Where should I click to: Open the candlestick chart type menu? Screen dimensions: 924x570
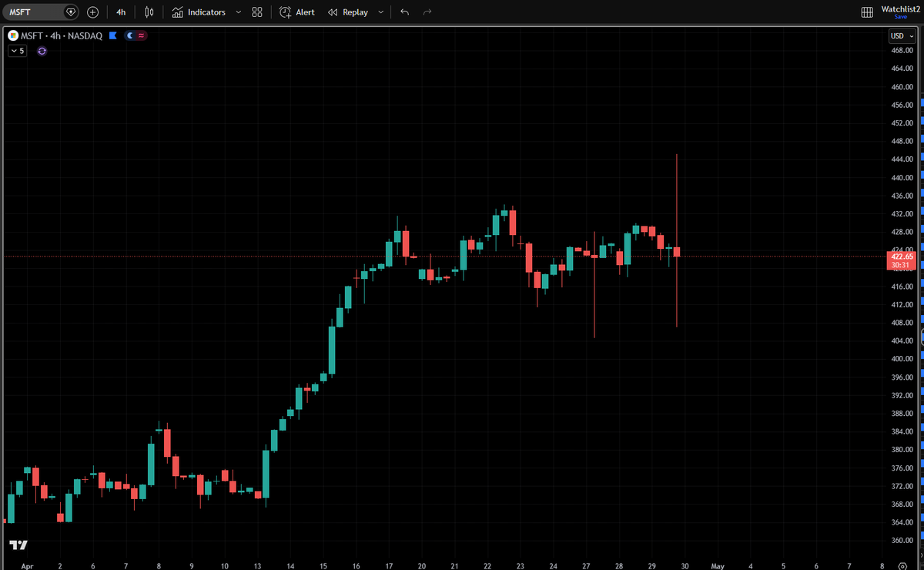click(149, 12)
